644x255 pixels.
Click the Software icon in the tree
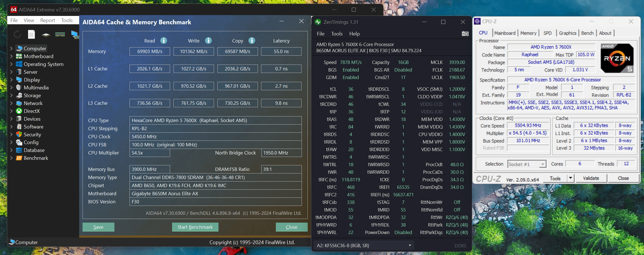(19, 127)
